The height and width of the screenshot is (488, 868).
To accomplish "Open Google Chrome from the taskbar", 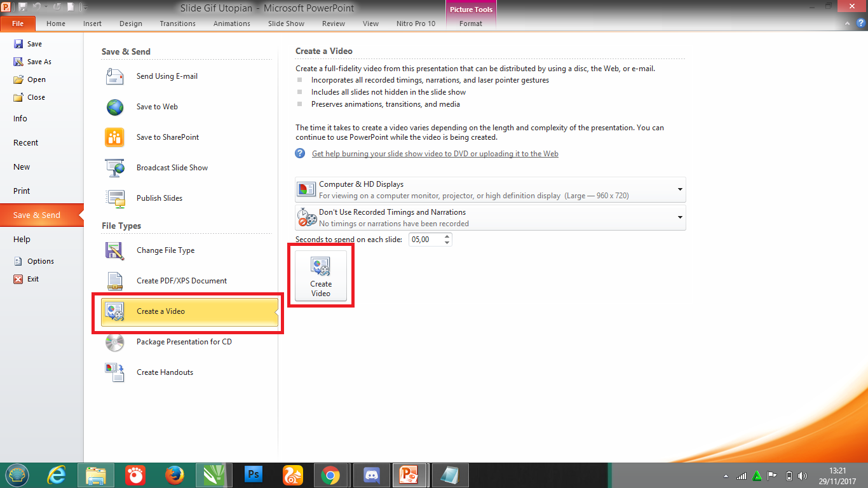I will [x=330, y=475].
